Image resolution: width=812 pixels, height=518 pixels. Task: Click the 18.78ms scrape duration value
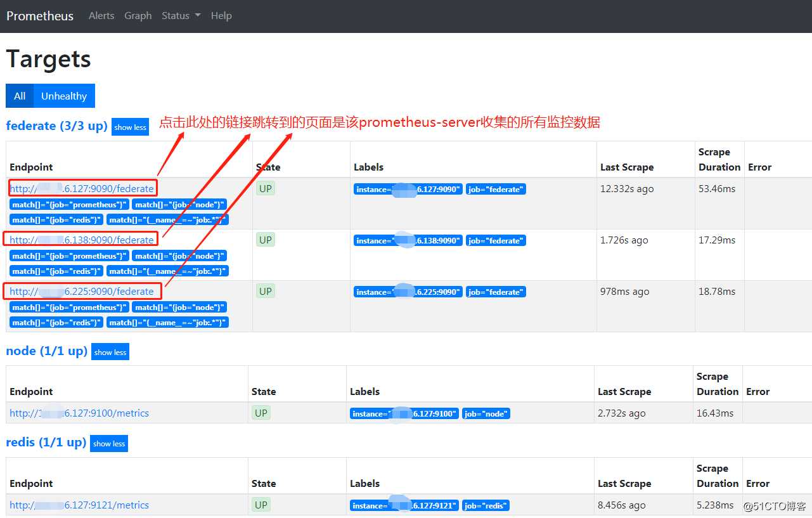717,291
